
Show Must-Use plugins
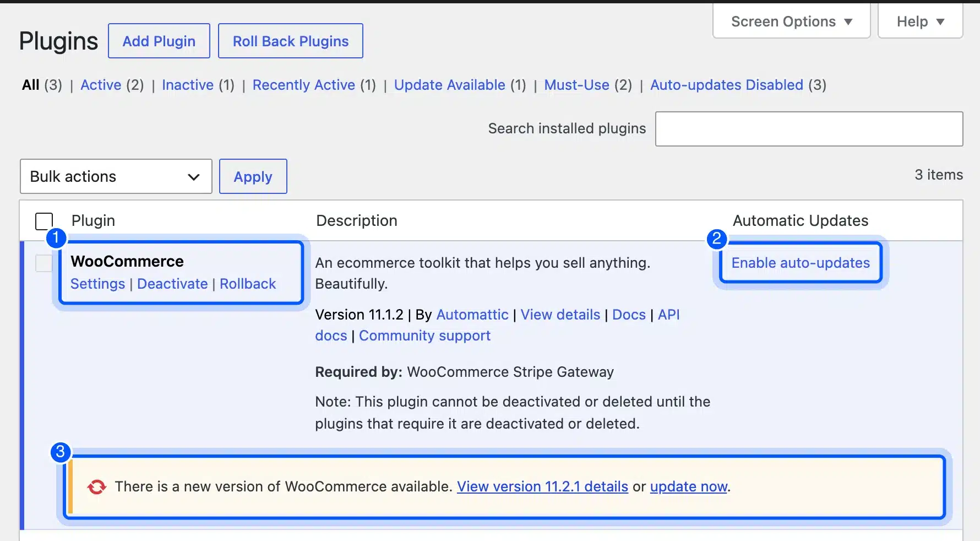click(577, 85)
